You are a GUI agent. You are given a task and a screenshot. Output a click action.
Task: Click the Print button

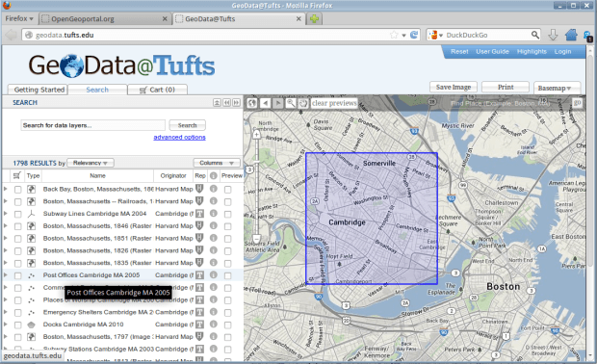tap(506, 88)
